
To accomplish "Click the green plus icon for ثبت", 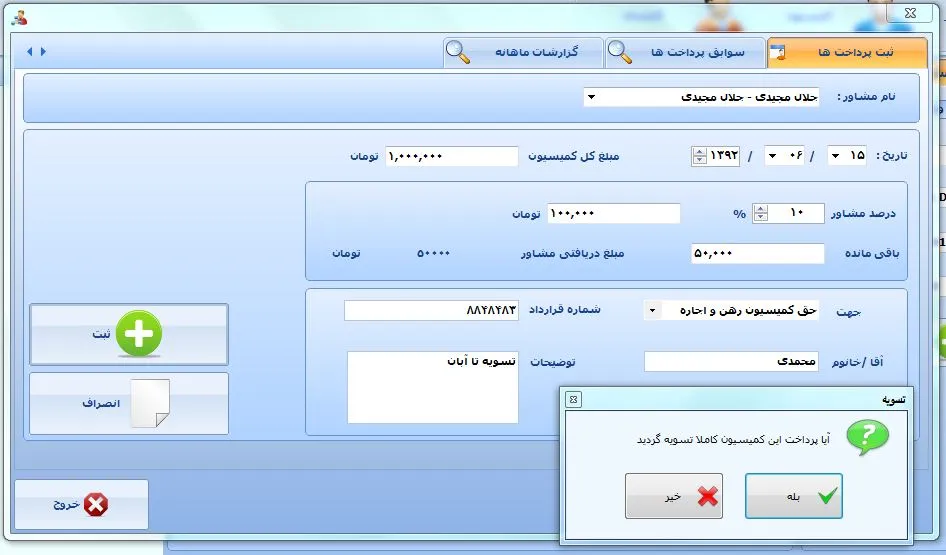I will pos(138,334).
